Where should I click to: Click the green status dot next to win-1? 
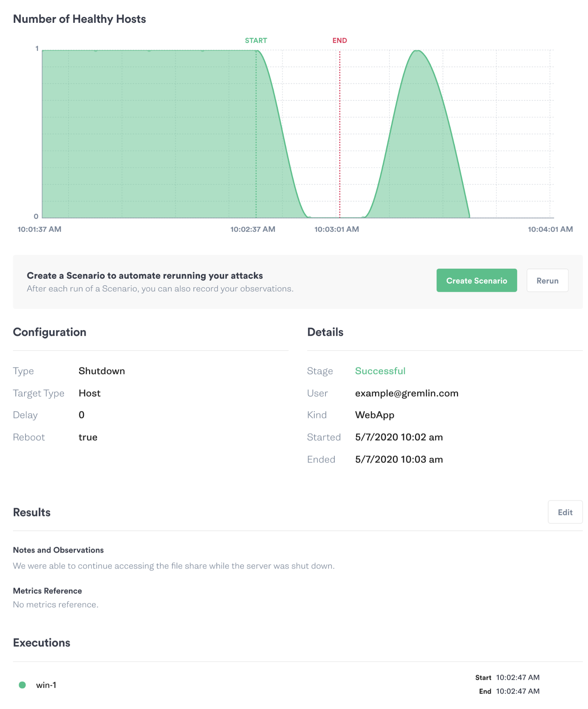click(23, 685)
